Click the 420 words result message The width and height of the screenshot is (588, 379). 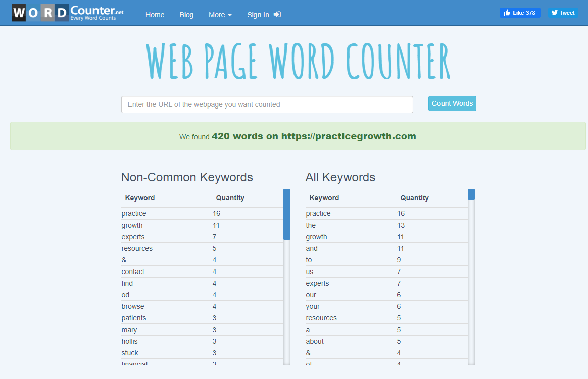[x=298, y=136]
